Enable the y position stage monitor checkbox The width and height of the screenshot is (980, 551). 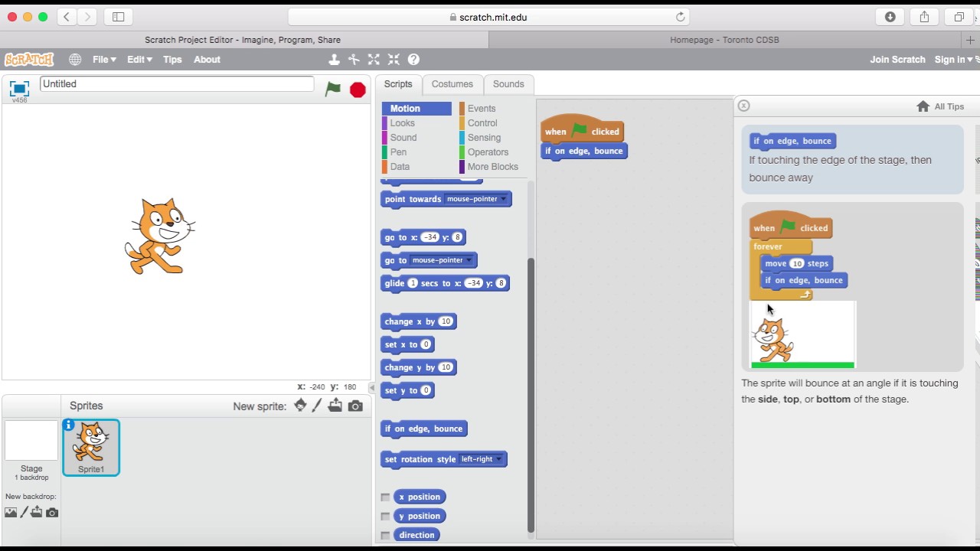click(385, 516)
